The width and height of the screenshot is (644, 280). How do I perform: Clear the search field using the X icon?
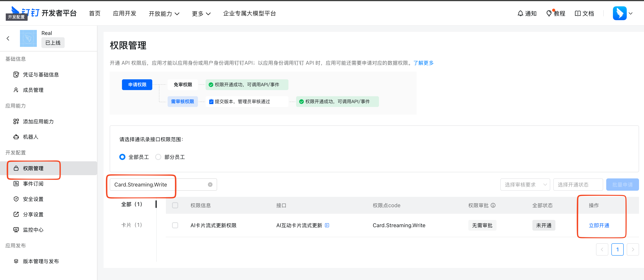pos(210,184)
